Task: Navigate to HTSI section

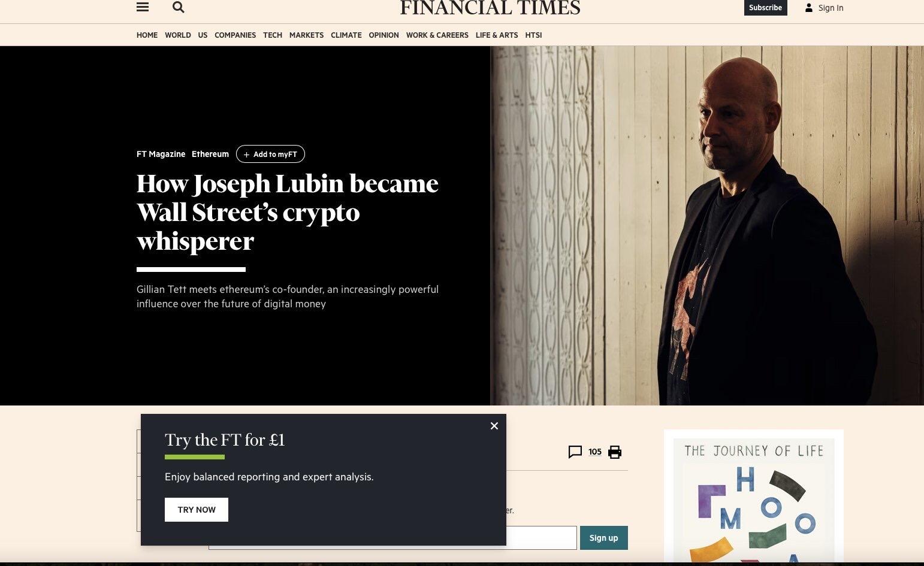Action: tap(533, 35)
